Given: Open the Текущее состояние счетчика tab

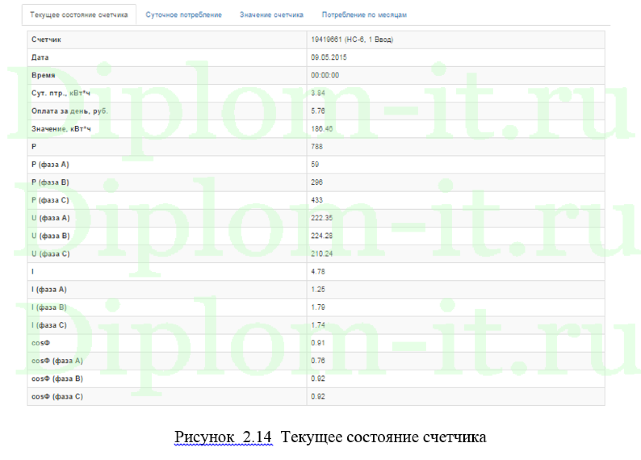Looking at the screenshot, I should (x=79, y=15).
